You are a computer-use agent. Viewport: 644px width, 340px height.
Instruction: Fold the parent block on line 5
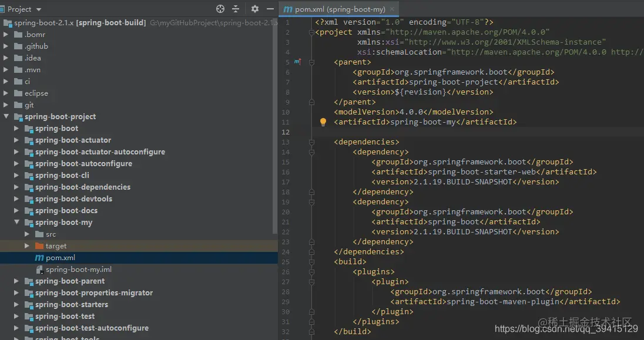click(311, 62)
